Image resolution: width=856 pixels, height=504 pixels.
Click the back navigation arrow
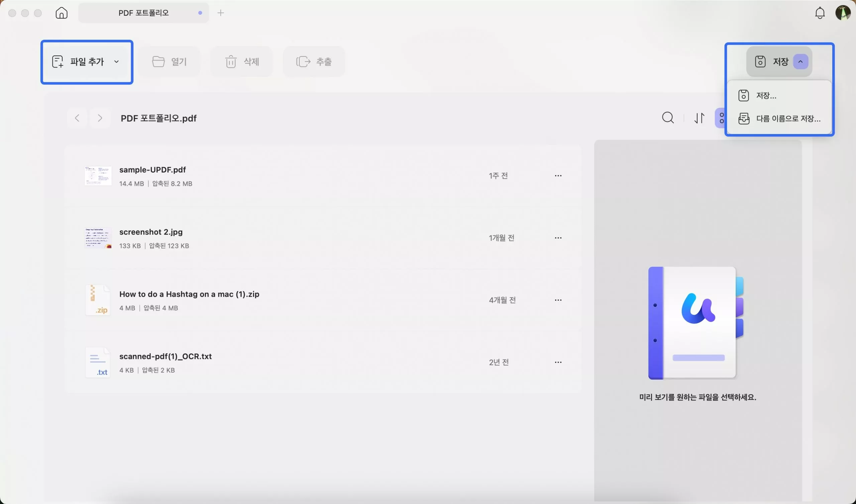pyautogui.click(x=77, y=118)
